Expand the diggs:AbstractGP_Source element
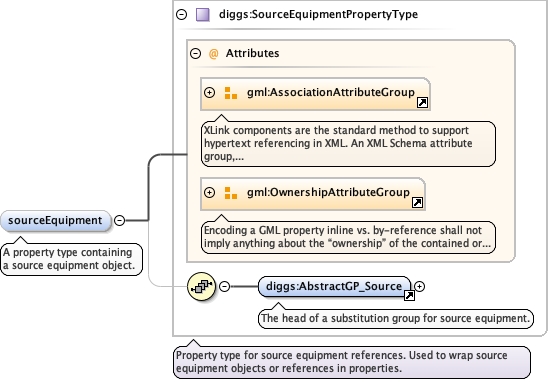This screenshot has width=549, height=382. point(419,286)
